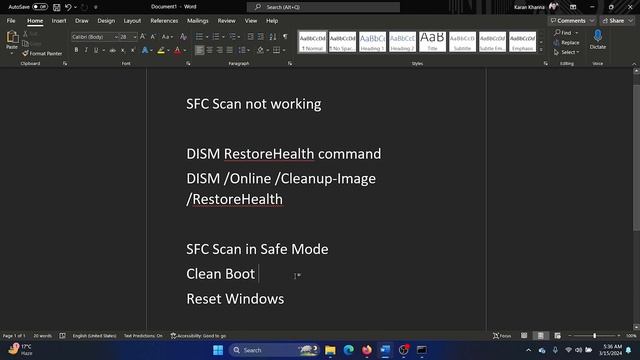Image resolution: width=640 pixels, height=360 pixels.
Task: Align text left
Action: pos(199,50)
